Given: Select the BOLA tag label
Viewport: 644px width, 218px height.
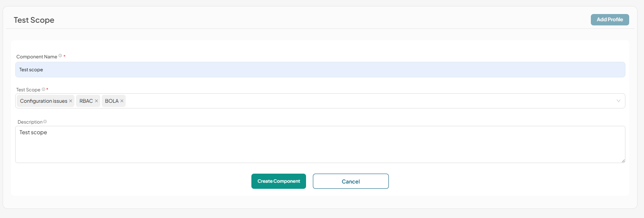Looking at the screenshot, I should [x=112, y=101].
